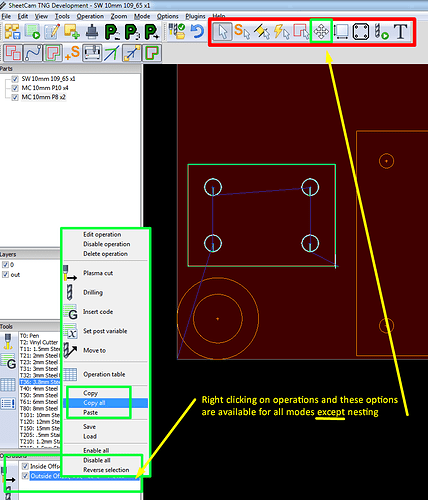Click the undo arrow icon
The width and height of the screenshot is (428, 500).
[197, 31]
